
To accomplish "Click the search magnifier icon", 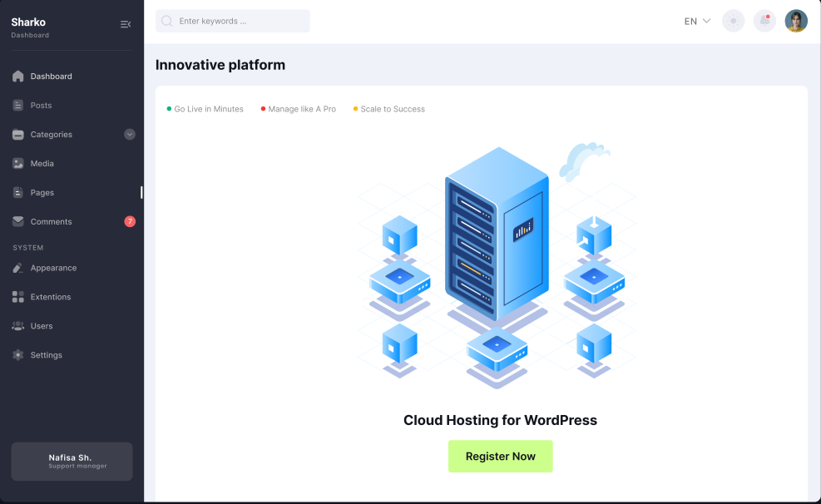I will (x=167, y=21).
